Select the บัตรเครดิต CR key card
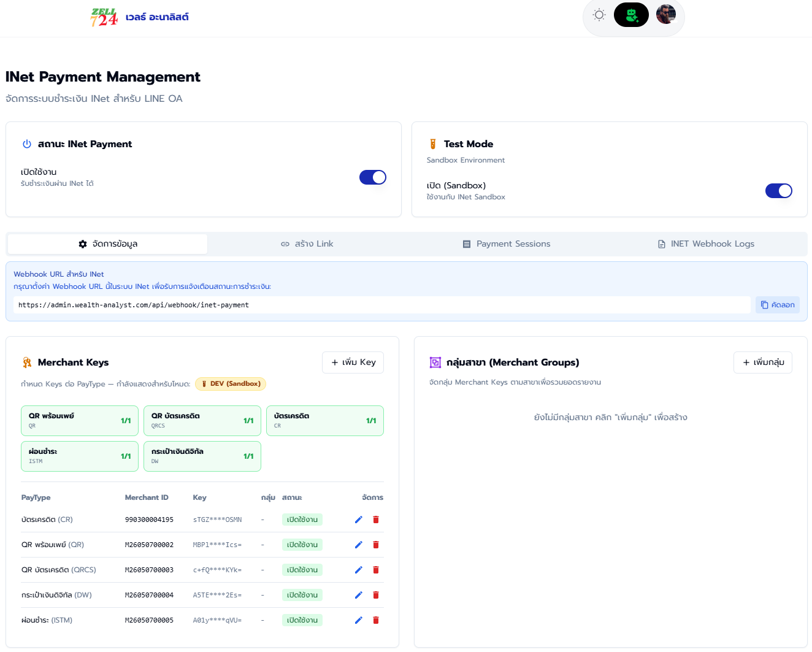 coord(325,421)
